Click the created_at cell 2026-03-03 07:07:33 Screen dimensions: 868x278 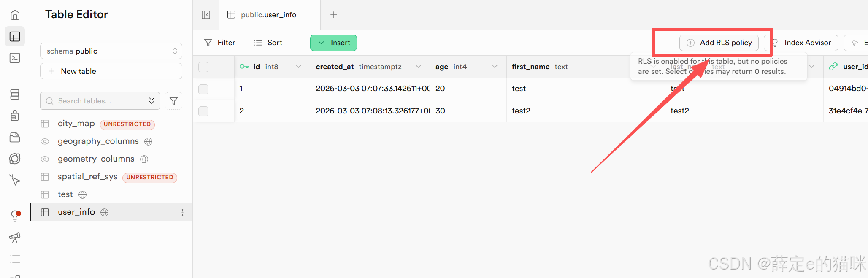point(370,89)
